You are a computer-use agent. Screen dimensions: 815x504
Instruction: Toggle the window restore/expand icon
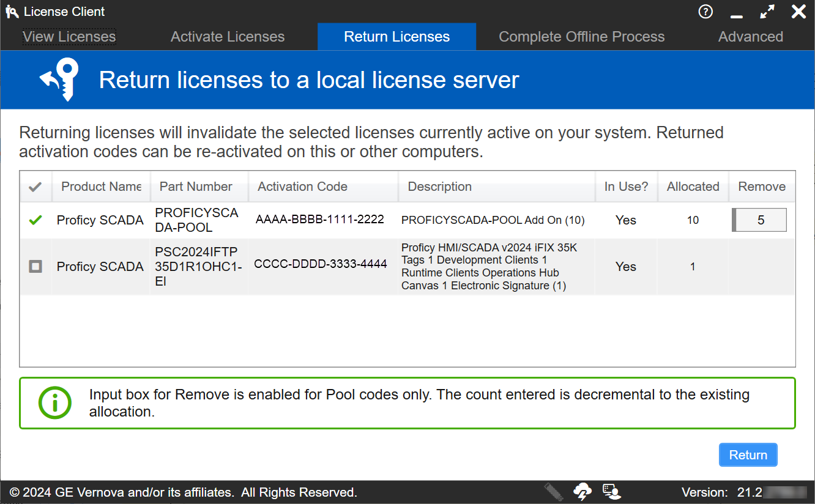point(767,12)
